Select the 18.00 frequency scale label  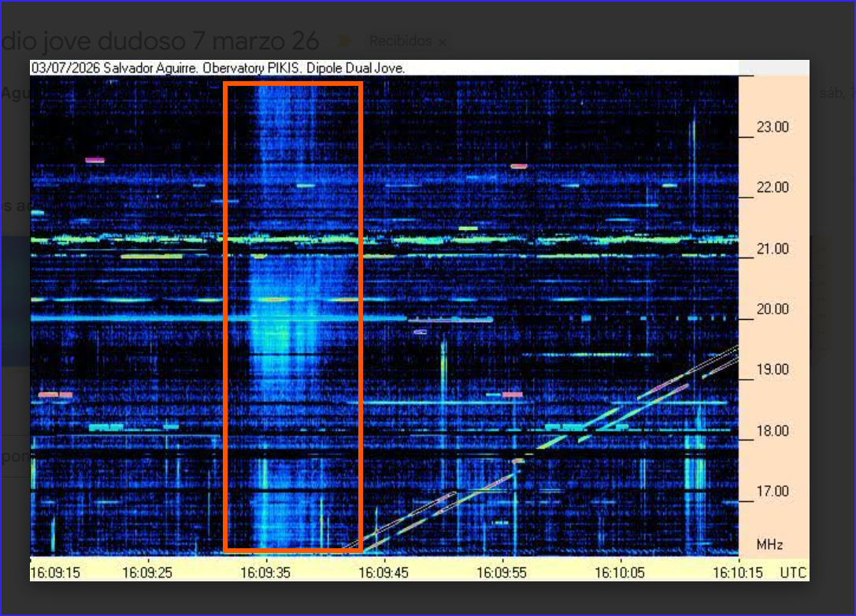point(773,431)
